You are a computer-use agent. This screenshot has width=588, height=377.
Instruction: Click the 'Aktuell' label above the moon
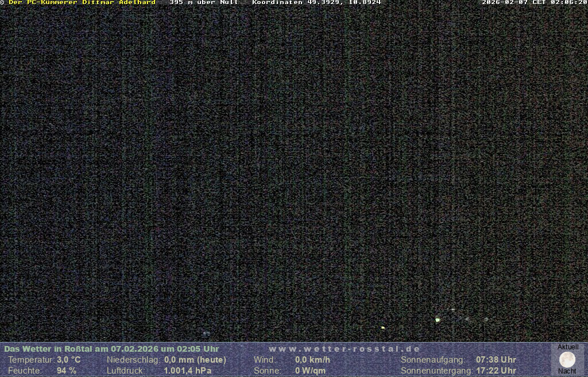coord(568,347)
